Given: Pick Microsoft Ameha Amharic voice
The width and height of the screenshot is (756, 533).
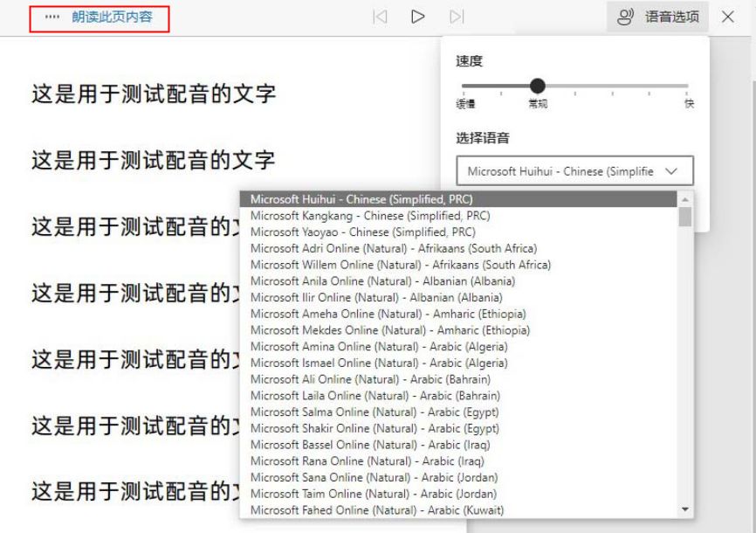Looking at the screenshot, I should point(458,314).
